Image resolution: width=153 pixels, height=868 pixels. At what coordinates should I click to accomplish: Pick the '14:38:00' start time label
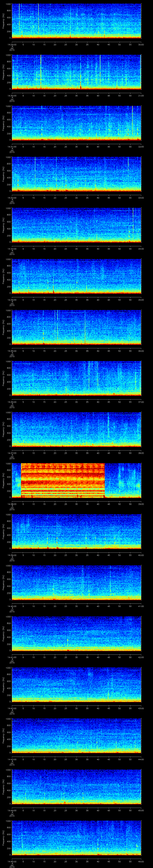point(12,504)
